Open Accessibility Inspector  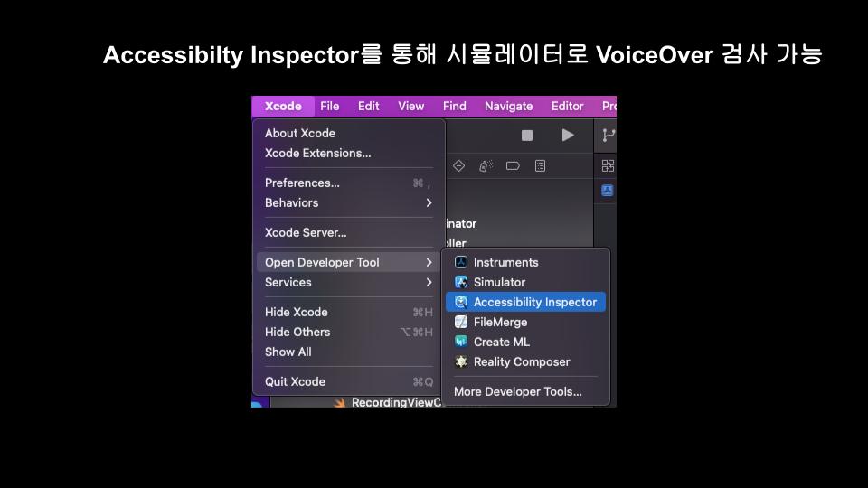tap(525, 303)
